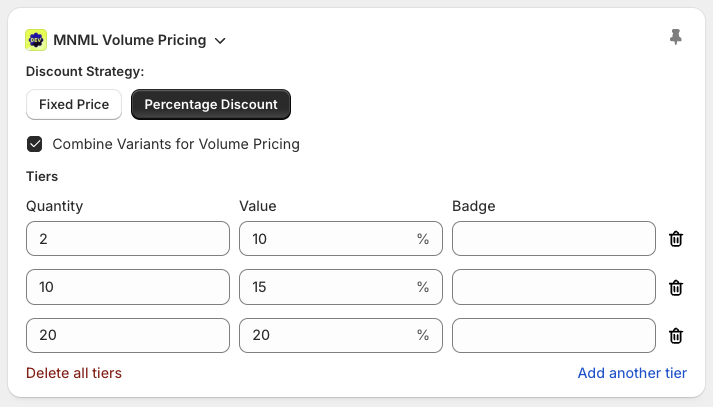Delete the quantity 10 tier row

[676, 287]
